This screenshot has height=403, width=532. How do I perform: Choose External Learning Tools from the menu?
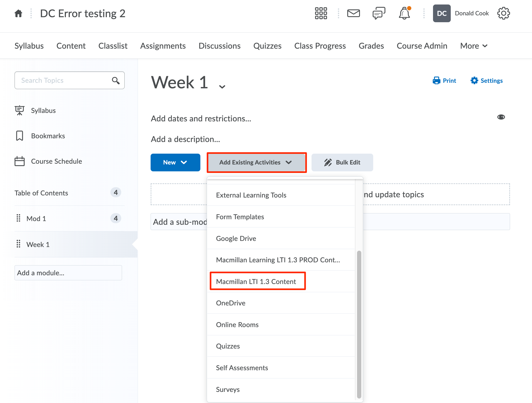point(251,195)
